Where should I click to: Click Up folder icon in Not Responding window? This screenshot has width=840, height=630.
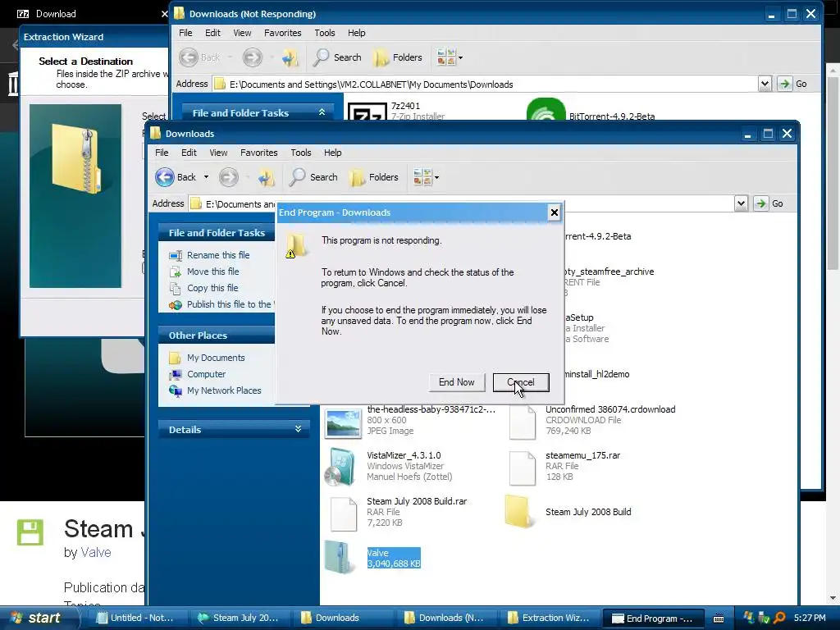pyautogui.click(x=290, y=57)
